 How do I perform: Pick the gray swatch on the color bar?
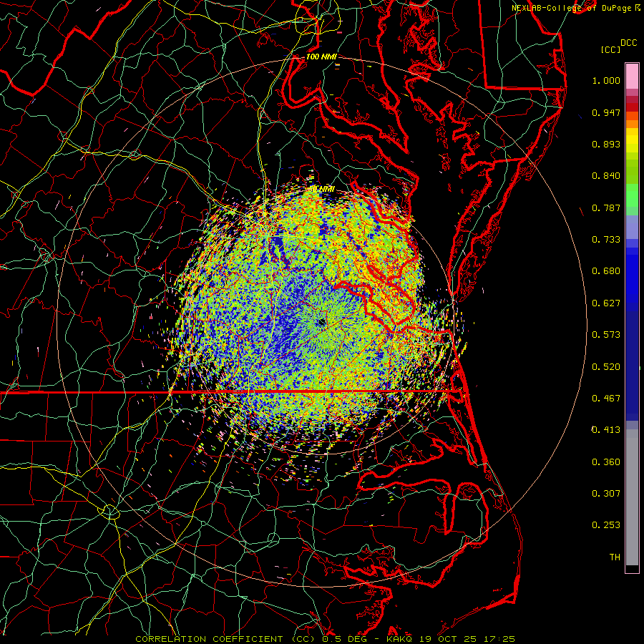(632, 501)
